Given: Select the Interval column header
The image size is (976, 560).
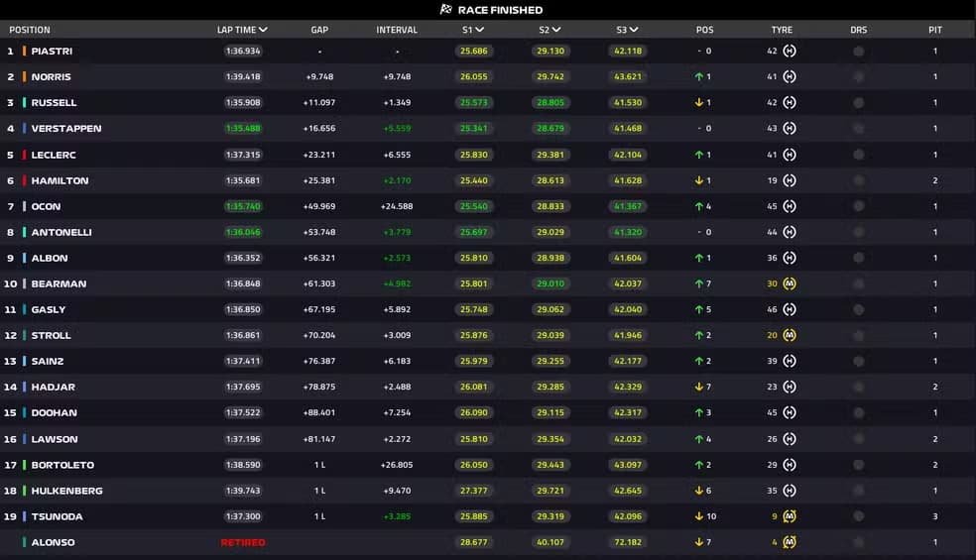Looking at the screenshot, I should (x=397, y=30).
